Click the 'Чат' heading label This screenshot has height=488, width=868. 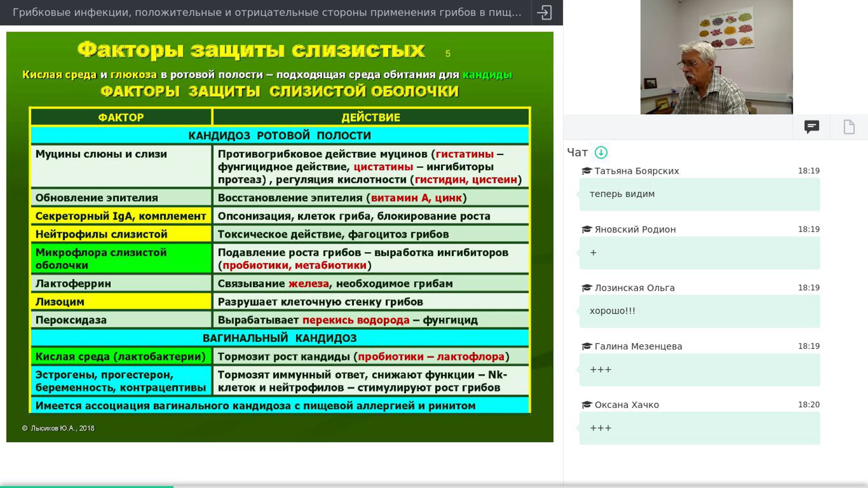tap(578, 152)
